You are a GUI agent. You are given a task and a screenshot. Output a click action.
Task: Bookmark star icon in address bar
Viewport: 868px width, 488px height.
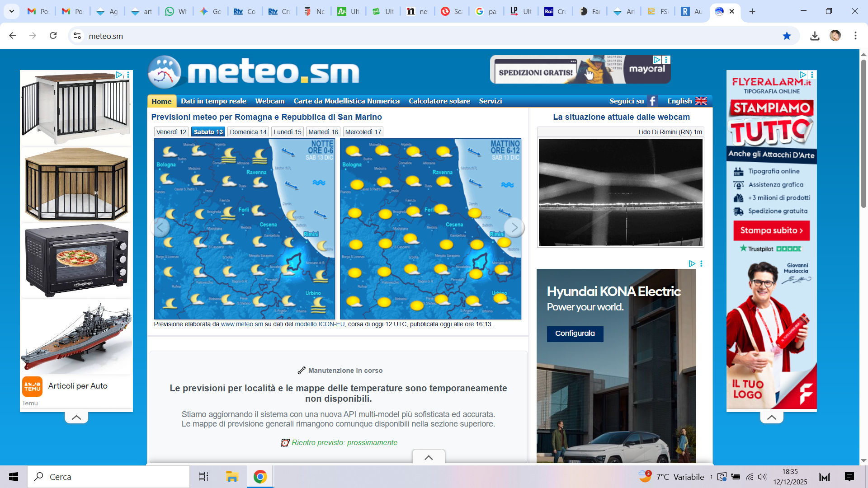click(787, 36)
